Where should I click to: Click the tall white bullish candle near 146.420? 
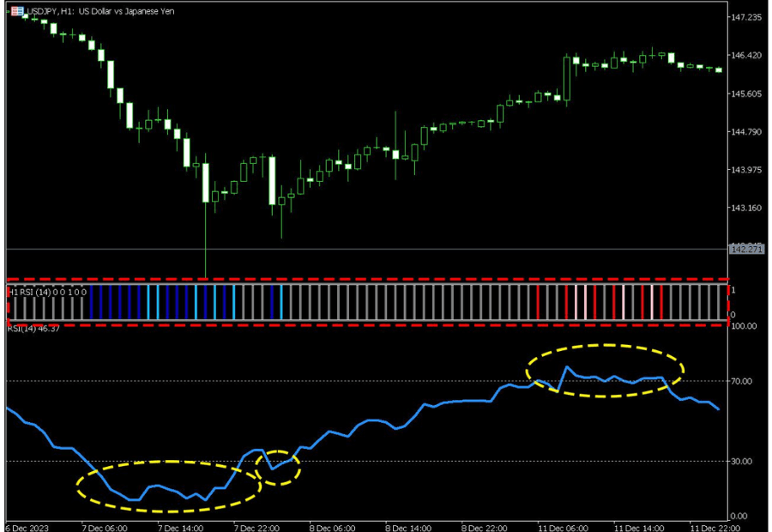(567, 79)
